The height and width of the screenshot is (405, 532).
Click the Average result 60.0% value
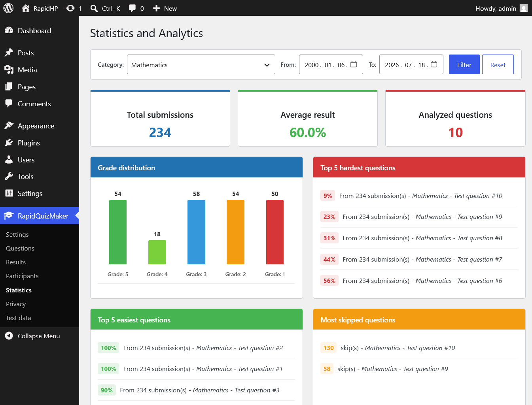[x=308, y=132]
